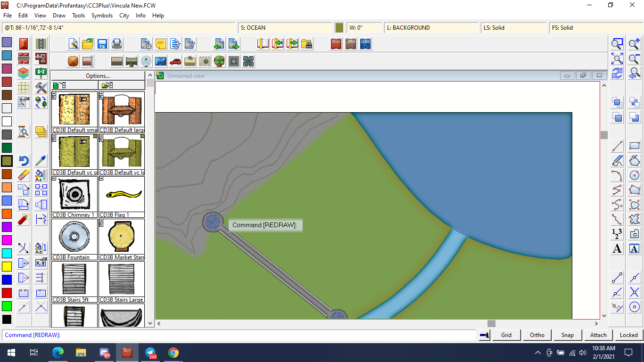644x362 pixels.
Task: Open the File menu
Action: click(8, 16)
